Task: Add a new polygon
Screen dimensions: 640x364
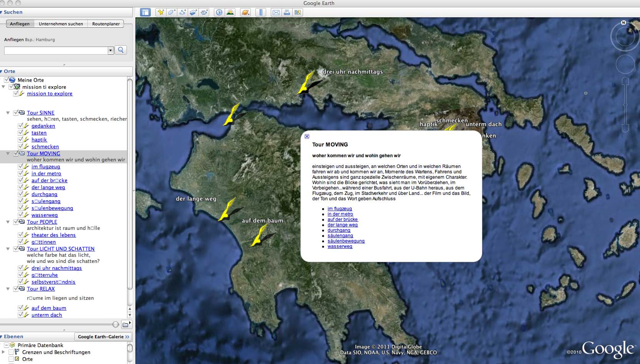Action: pos(172,12)
